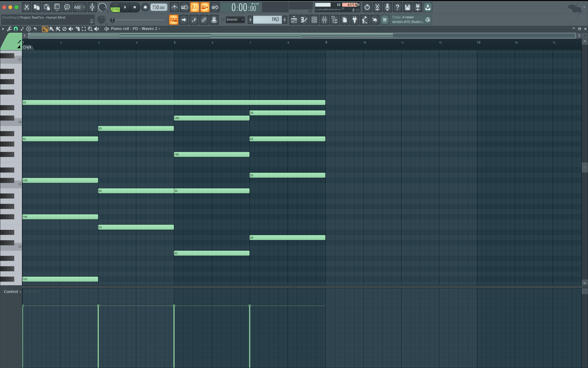Screen dimensions: 588x368
Task: Click the tempo field showing 150.000
Action: point(159,7)
